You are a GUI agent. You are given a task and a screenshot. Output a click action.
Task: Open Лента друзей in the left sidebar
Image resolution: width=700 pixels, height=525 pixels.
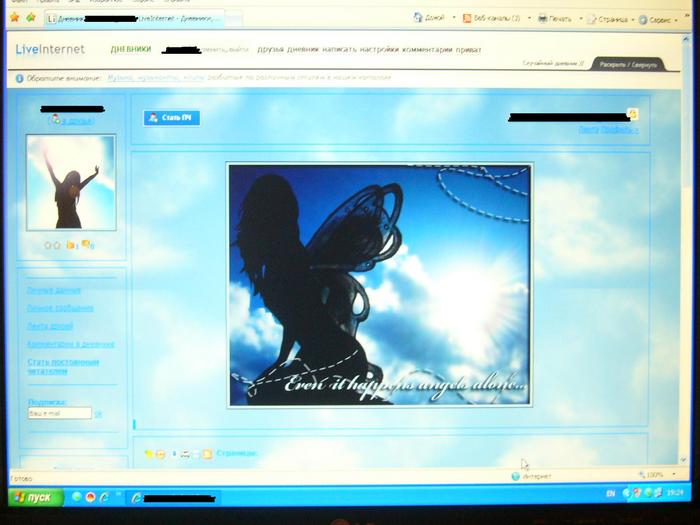(x=50, y=326)
